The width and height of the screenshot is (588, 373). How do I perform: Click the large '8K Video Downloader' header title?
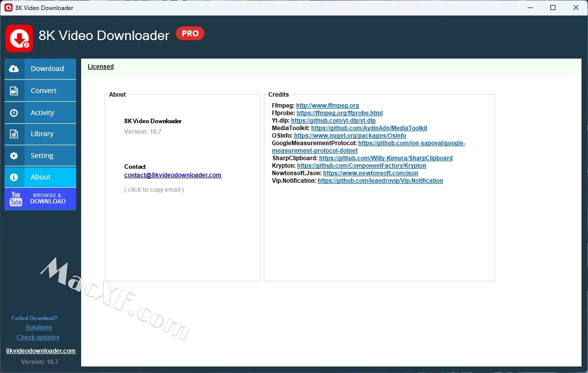coord(104,36)
